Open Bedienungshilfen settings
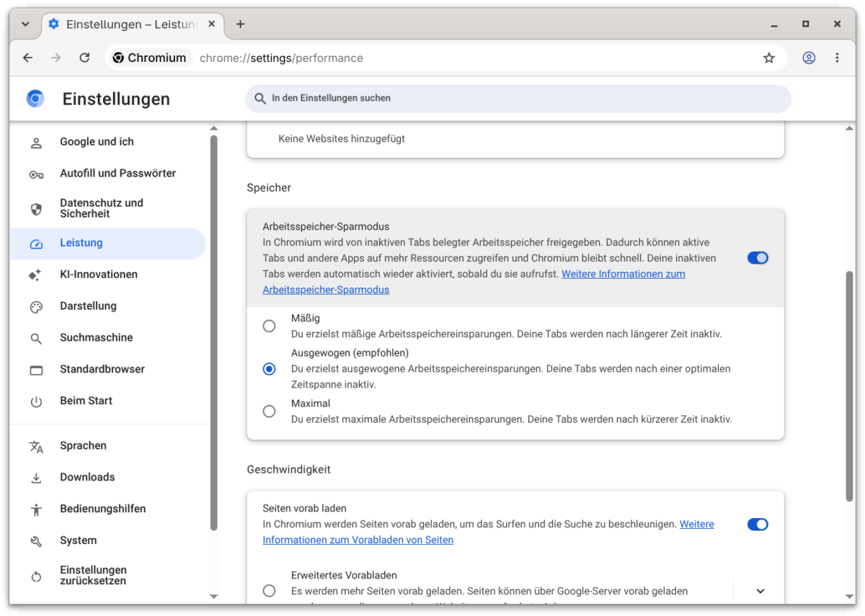Image resolution: width=865 pixels, height=616 pixels. (108, 509)
